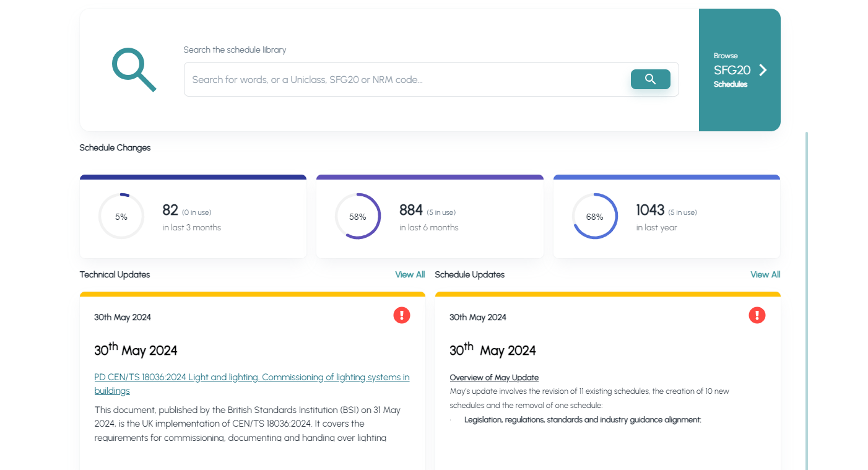Click the '(0 in use)' text
Screen dimensions: 868x470
(196, 212)
